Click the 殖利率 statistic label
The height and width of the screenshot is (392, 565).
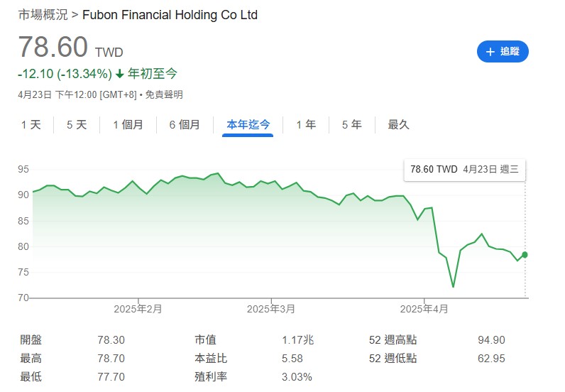click(x=210, y=377)
